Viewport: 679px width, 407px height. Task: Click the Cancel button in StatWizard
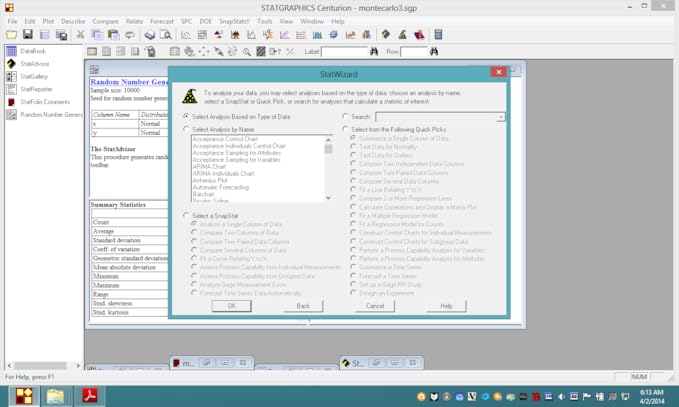[x=375, y=306]
